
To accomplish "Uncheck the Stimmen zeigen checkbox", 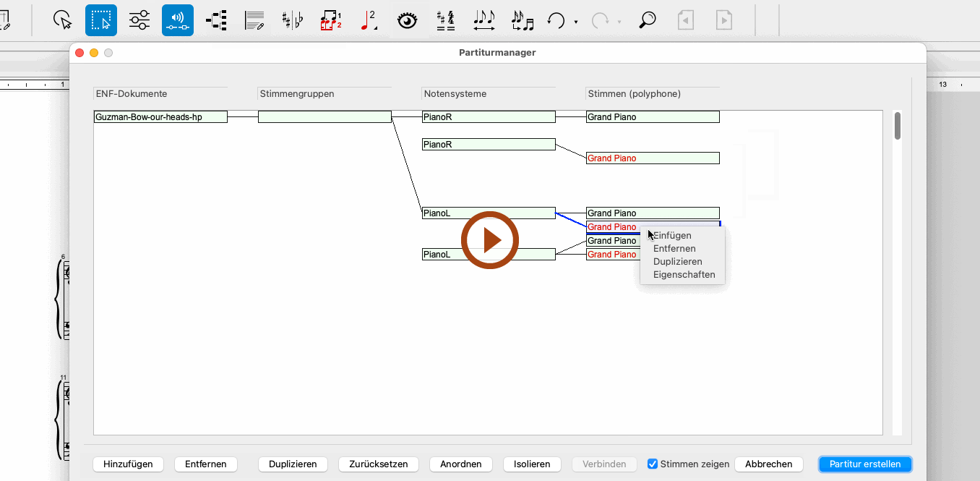I will point(653,464).
